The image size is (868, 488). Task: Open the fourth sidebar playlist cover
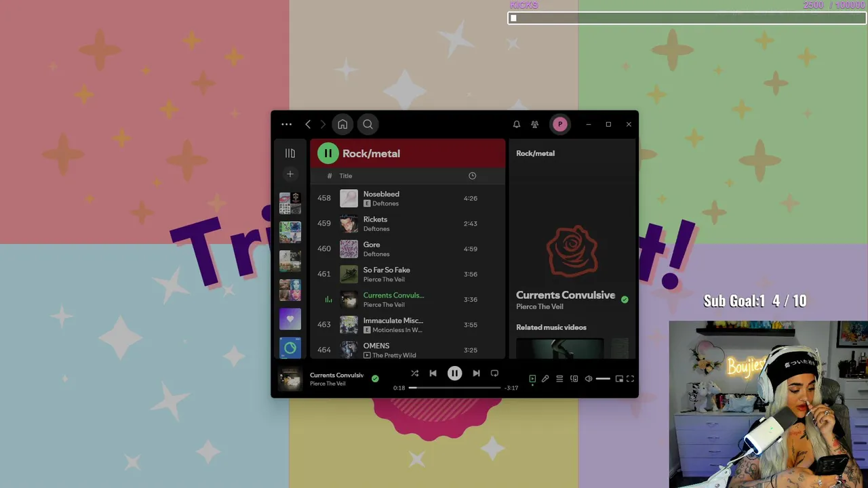click(x=290, y=290)
